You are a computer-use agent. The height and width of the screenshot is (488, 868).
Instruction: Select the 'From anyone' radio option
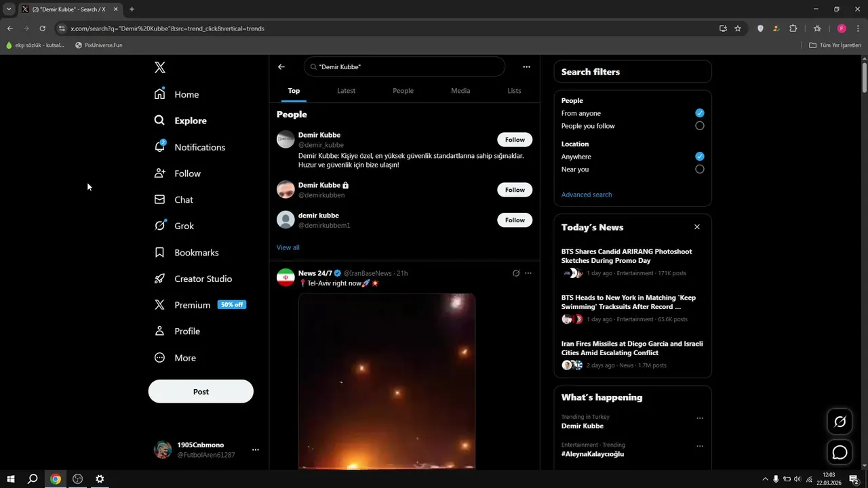[700, 113]
